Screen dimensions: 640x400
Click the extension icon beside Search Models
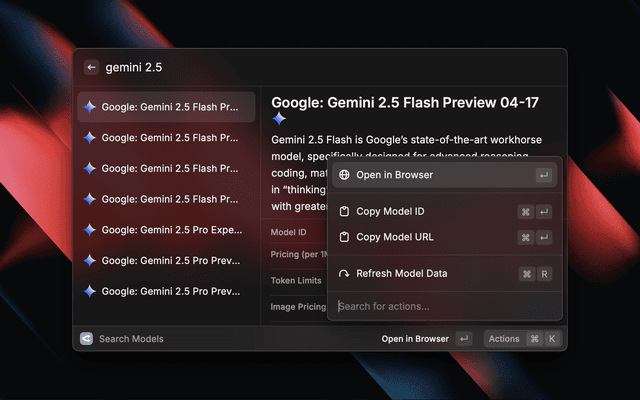pos(86,338)
